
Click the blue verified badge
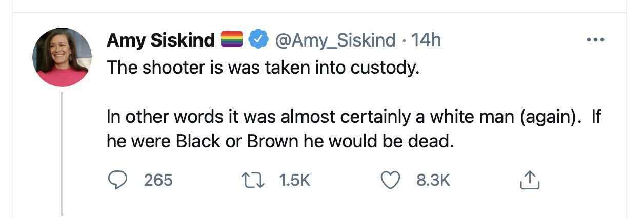click(258, 39)
